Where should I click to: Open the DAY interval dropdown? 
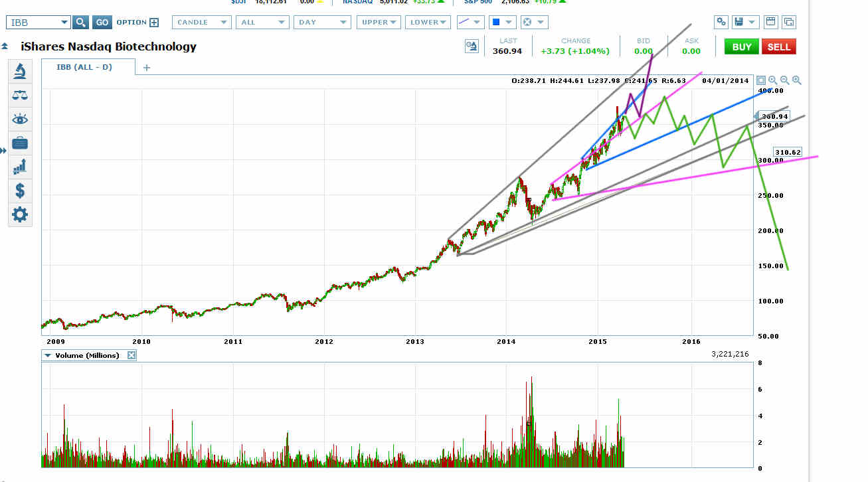pos(322,22)
